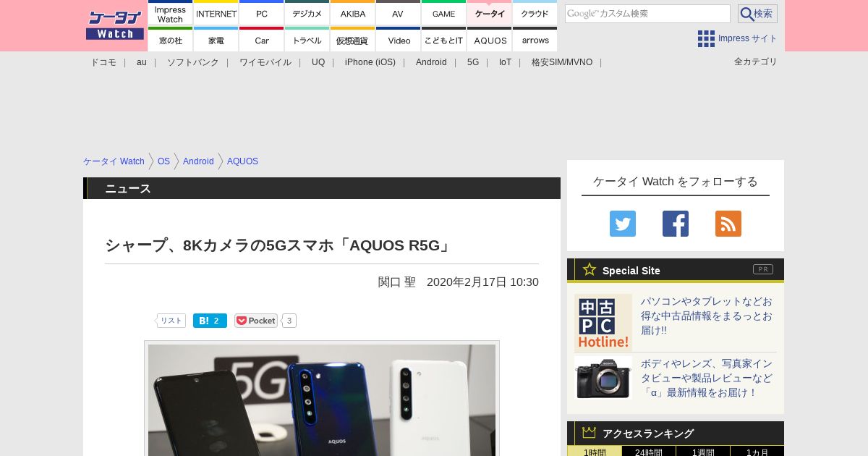Click OS breadcrumb
868x456 pixels.
pos(163,161)
